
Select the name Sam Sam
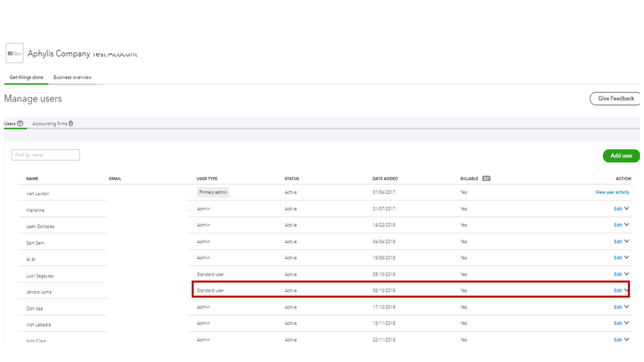35,243
